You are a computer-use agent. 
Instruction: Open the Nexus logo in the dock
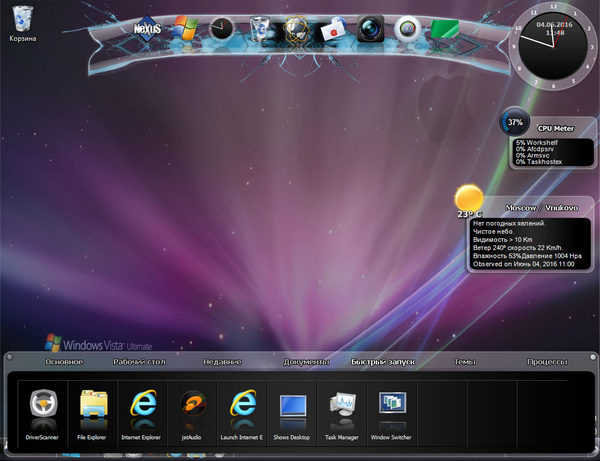(x=147, y=29)
